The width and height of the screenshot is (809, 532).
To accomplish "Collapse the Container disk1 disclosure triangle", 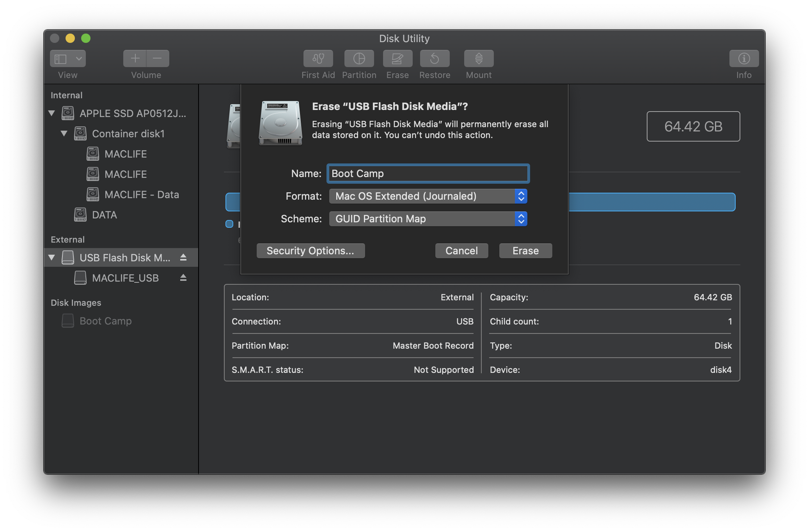I will 64,134.
